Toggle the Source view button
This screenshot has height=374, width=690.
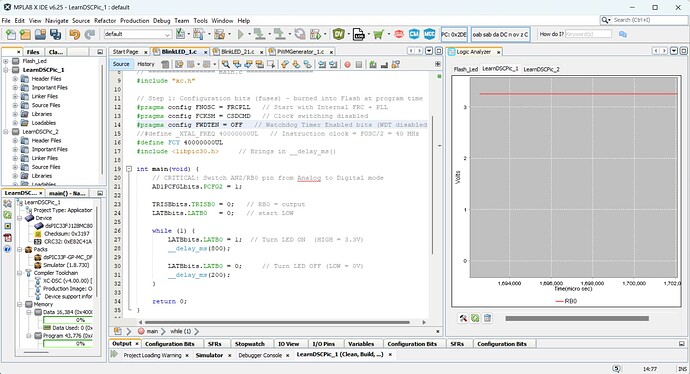pyautogui.click(x=121, y=64)
